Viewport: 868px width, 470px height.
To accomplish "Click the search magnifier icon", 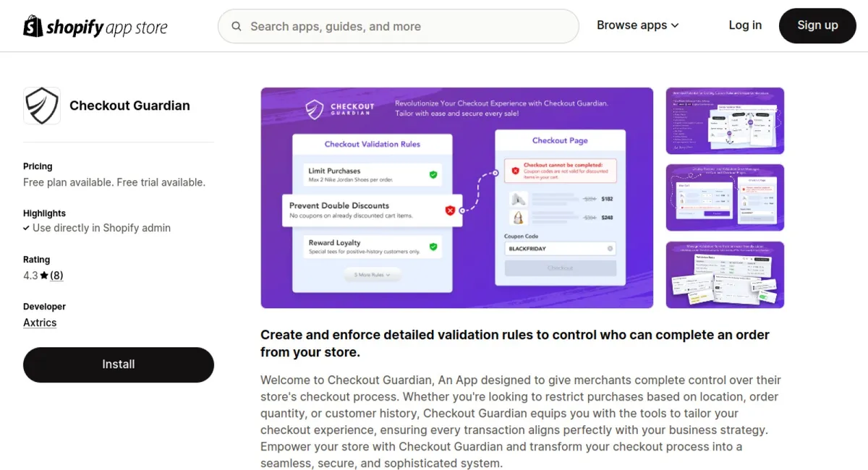I will (237, 27).
